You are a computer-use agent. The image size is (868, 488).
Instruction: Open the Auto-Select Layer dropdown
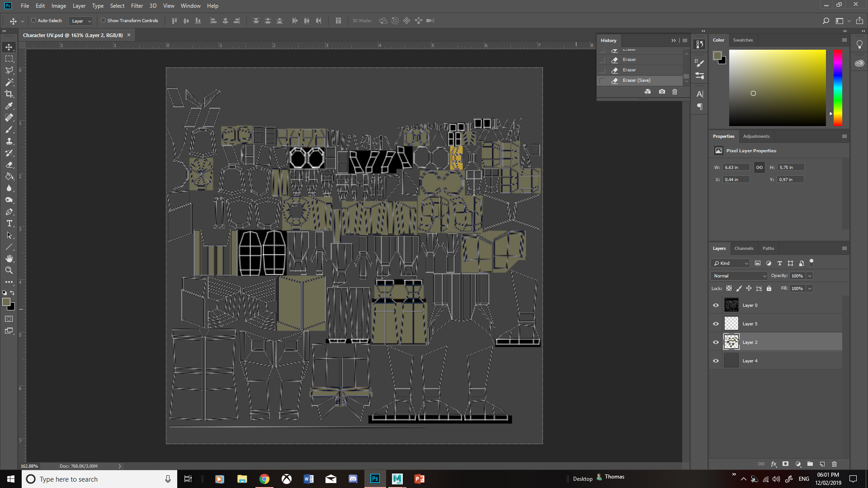tap(81, 21)
